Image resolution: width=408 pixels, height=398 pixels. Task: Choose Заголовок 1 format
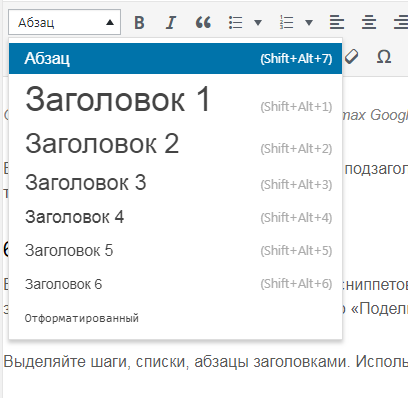[x=175, y=99]
